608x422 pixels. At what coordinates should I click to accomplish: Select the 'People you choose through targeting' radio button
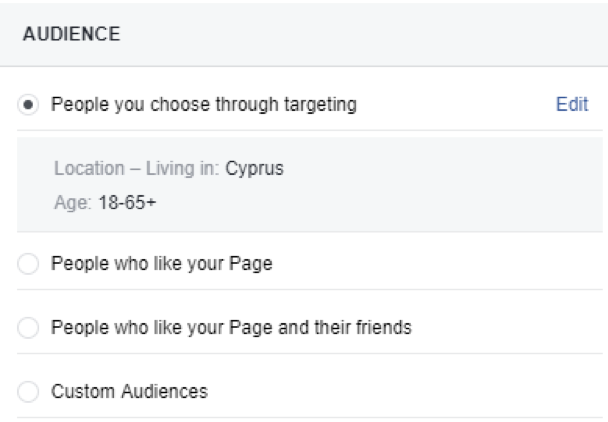28,104
